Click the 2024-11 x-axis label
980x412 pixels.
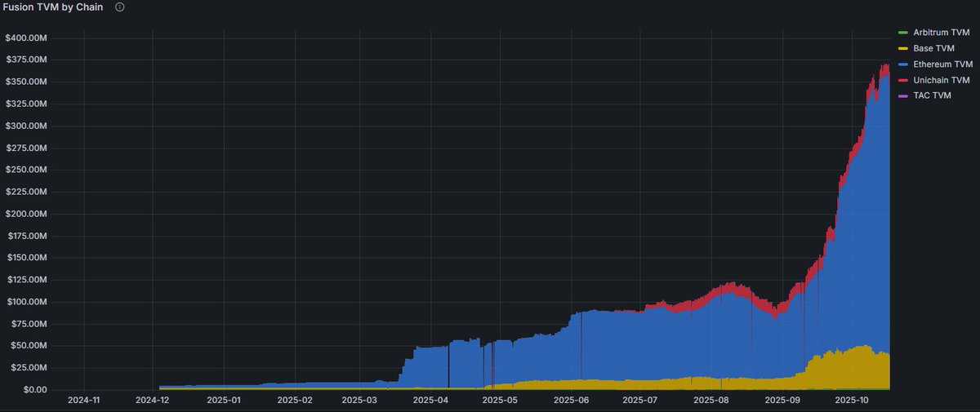pos(84,401)
